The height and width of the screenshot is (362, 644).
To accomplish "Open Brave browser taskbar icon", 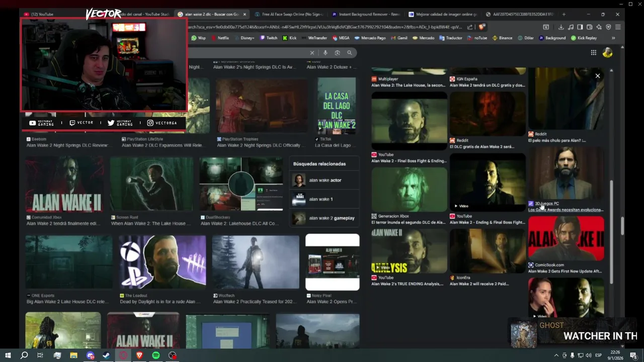I will [139, 355].
